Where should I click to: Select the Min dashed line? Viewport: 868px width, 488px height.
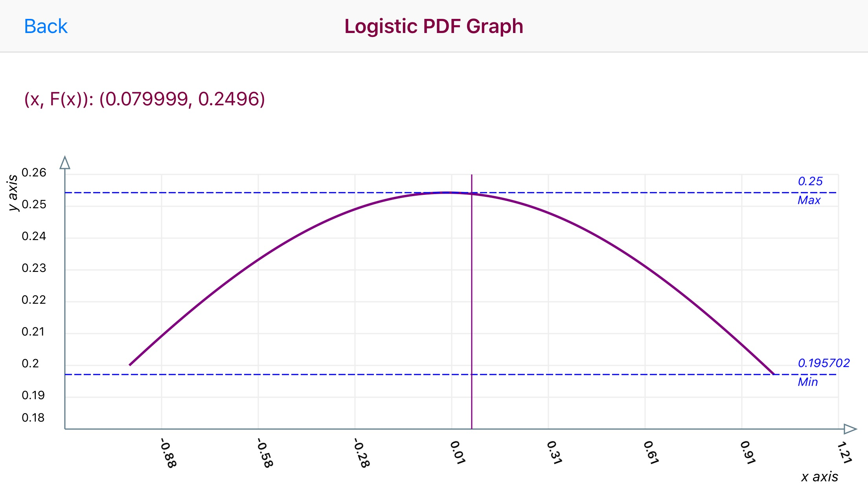[275, 374]
